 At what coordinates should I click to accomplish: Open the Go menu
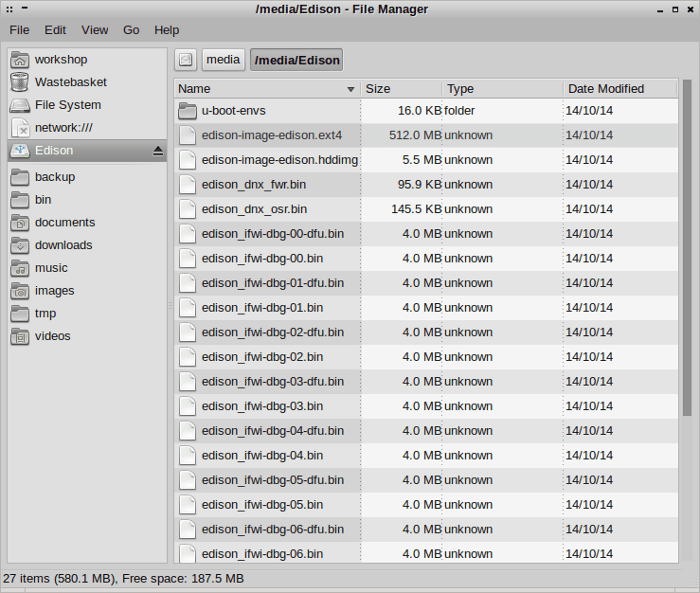tap(131, 30)
